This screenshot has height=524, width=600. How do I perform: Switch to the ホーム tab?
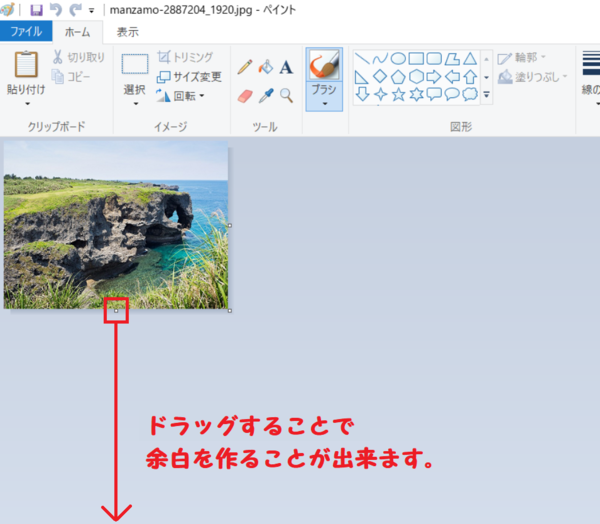(77, 32)
